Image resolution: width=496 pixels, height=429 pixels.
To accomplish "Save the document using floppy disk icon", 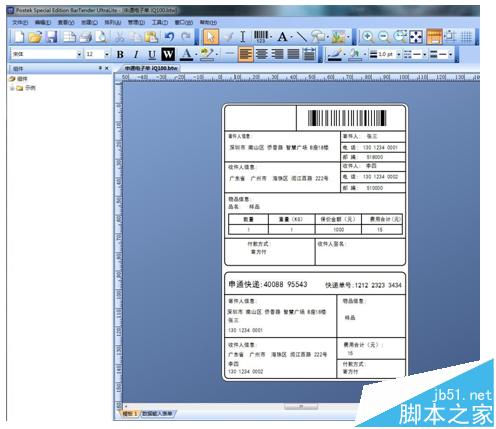I will 51,37.
